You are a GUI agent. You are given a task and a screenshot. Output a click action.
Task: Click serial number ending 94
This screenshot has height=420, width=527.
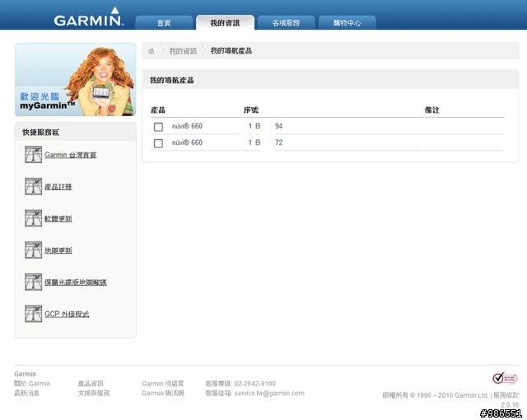tap(265, 126)
